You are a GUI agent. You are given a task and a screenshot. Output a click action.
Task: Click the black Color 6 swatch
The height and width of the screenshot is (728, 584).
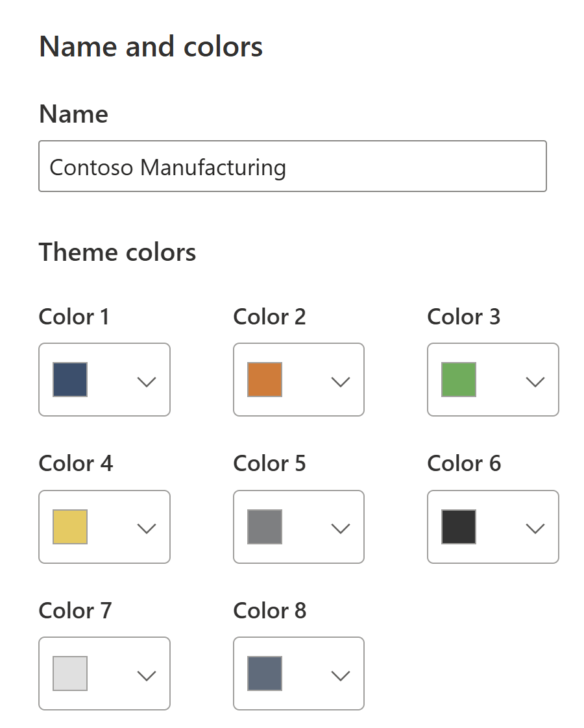tap(459, 527)
